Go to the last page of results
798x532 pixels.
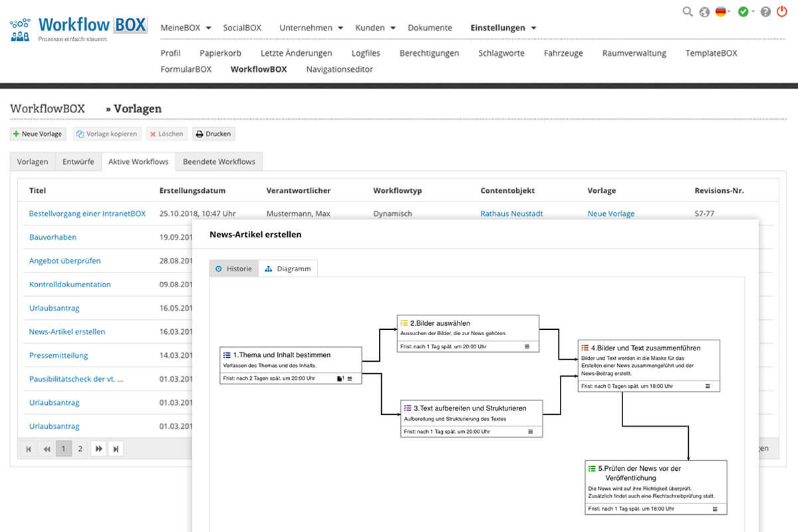pyautogui.click(x=116, y=449)
